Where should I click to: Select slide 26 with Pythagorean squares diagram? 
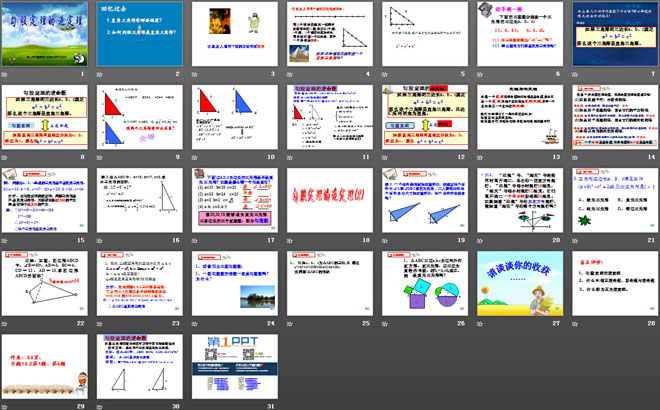(424, 284)
